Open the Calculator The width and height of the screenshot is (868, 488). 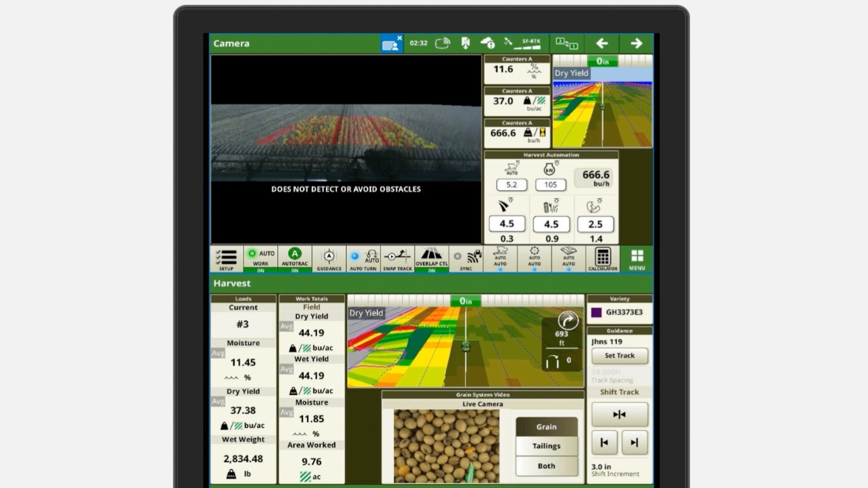click(x=603, y=259)
